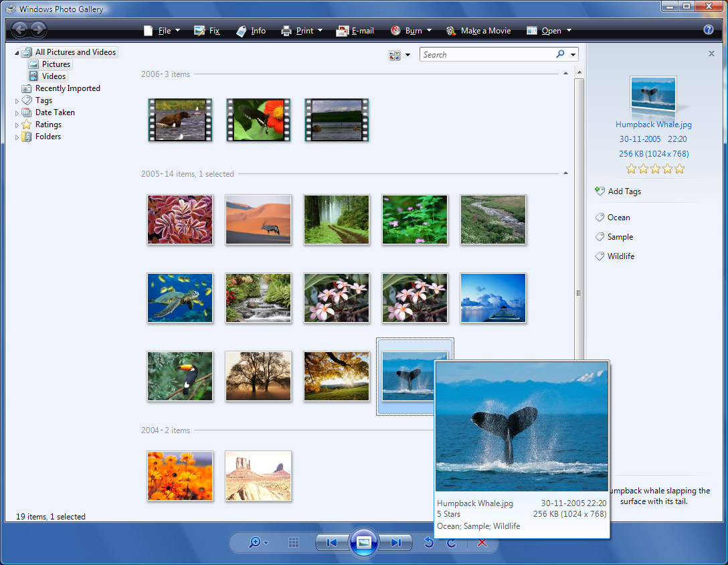Rotate the photo clockwise
The image size is (728, 565).
click(x=452, y=542)
